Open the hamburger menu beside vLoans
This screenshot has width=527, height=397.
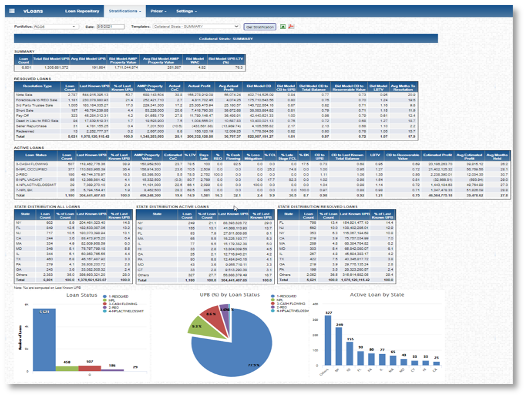(x=12, y=11)
